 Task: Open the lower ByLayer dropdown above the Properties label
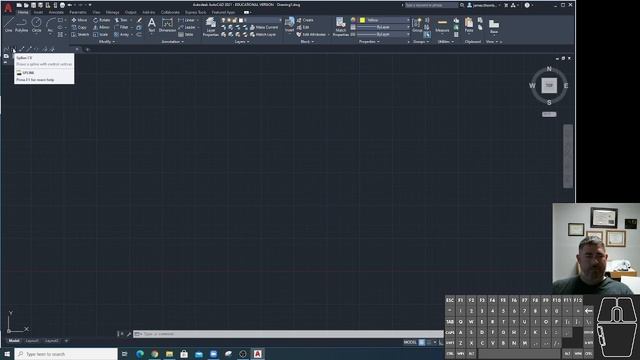pos(383,35)
